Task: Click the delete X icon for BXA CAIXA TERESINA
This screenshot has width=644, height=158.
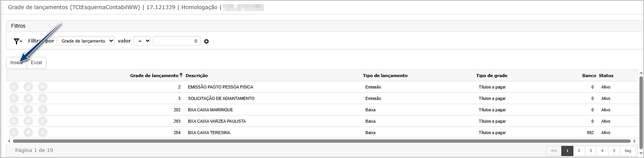Action: click(x=43, y=133)
